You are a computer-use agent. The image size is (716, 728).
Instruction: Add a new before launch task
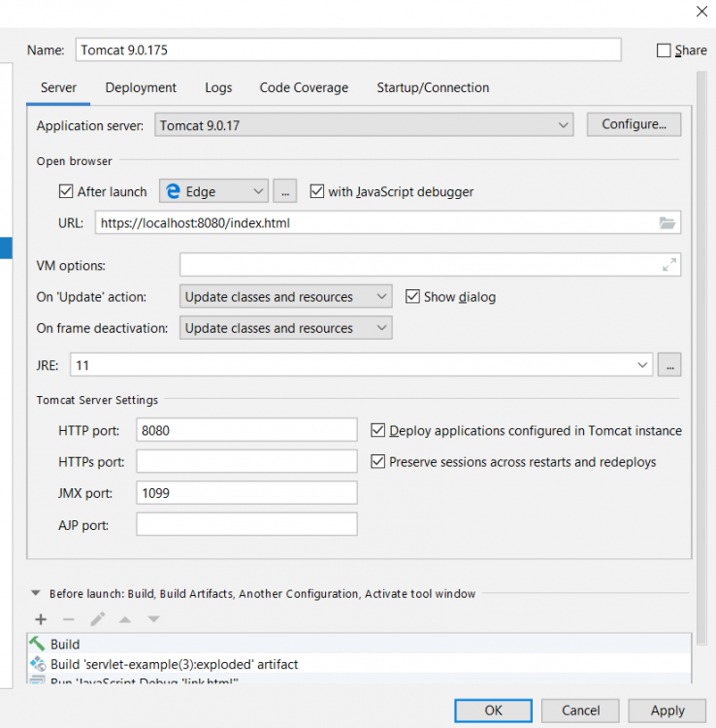pyautogui.click(x=41, y=619)
